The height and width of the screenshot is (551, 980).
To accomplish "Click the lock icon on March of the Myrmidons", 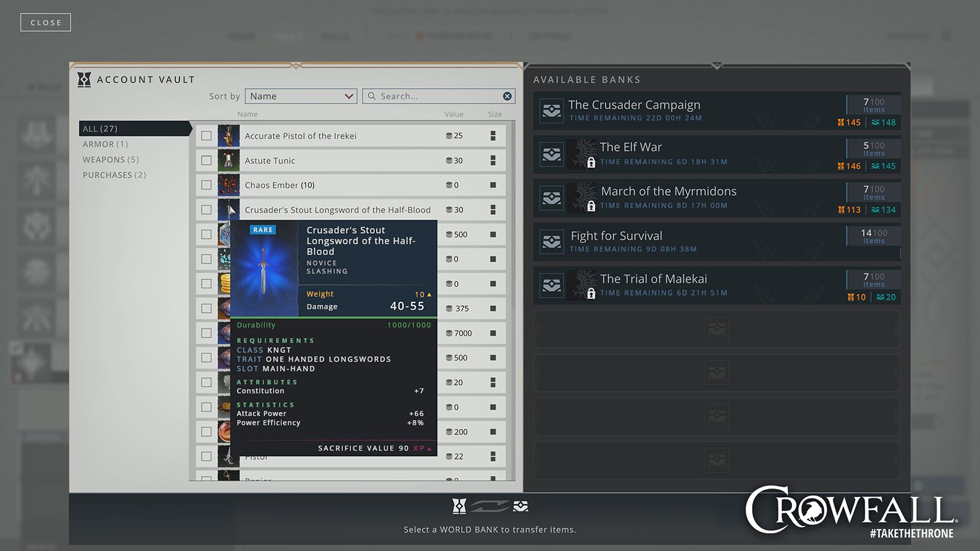I will pyautogui.click(x=591, y=206).
